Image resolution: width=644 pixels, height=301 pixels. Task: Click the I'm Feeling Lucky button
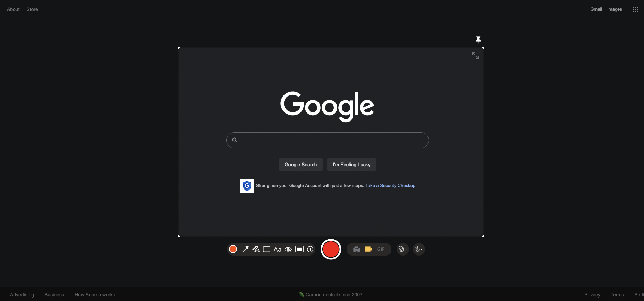tap(351, 165)
